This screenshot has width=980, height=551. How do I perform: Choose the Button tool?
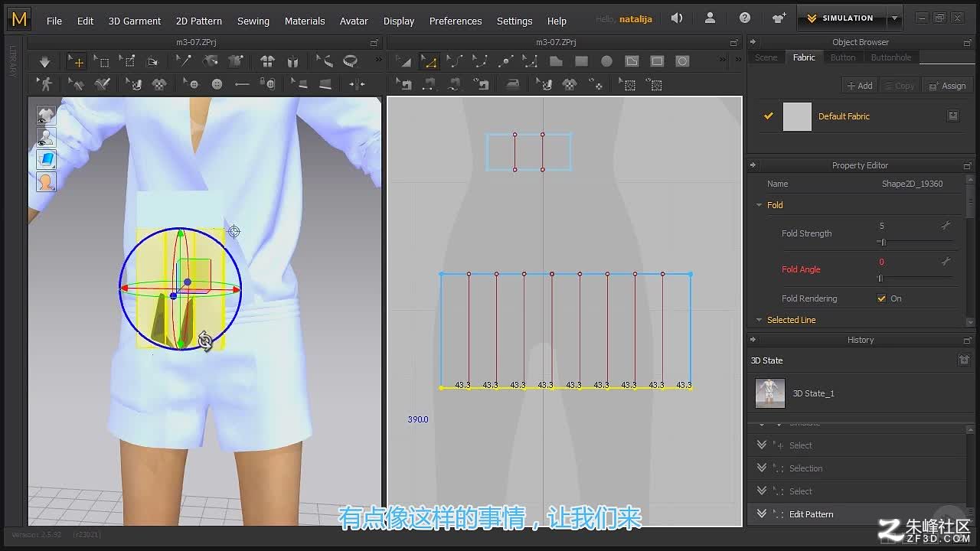(x=217, y=84)
